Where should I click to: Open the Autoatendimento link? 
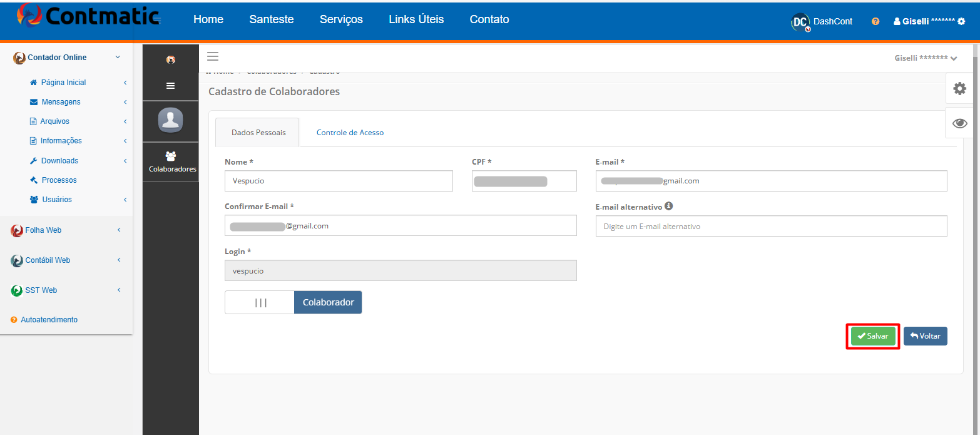(x=49, y=320)
